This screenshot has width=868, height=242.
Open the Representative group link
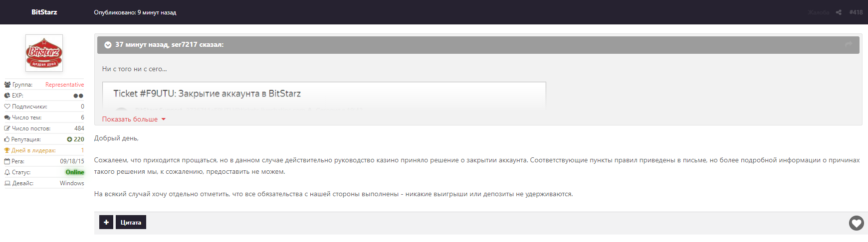[x=65, y=85]
